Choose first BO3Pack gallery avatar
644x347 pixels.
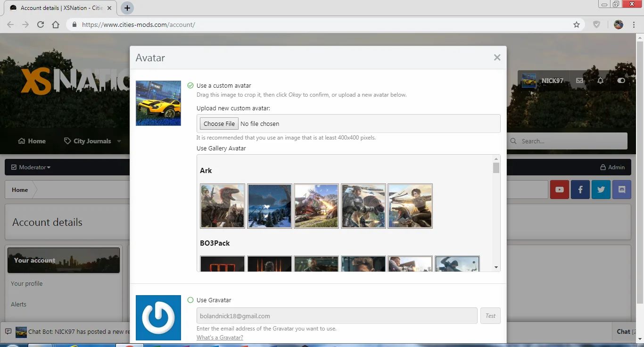[x=223, y=264]
